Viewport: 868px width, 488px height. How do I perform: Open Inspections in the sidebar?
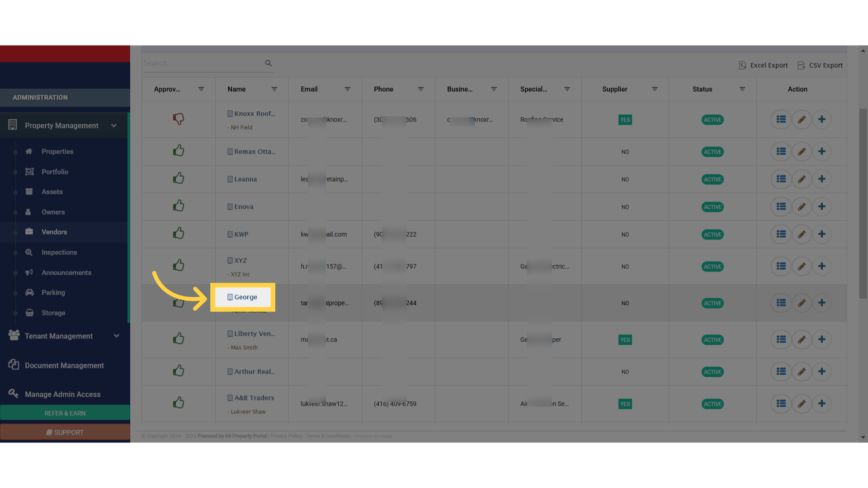click(59, 252)
